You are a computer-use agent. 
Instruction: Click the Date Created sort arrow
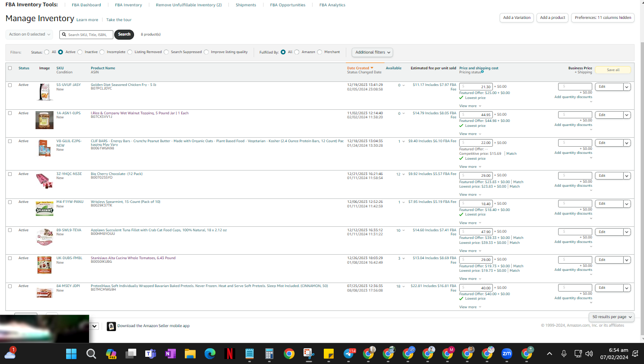pos(372,68)
